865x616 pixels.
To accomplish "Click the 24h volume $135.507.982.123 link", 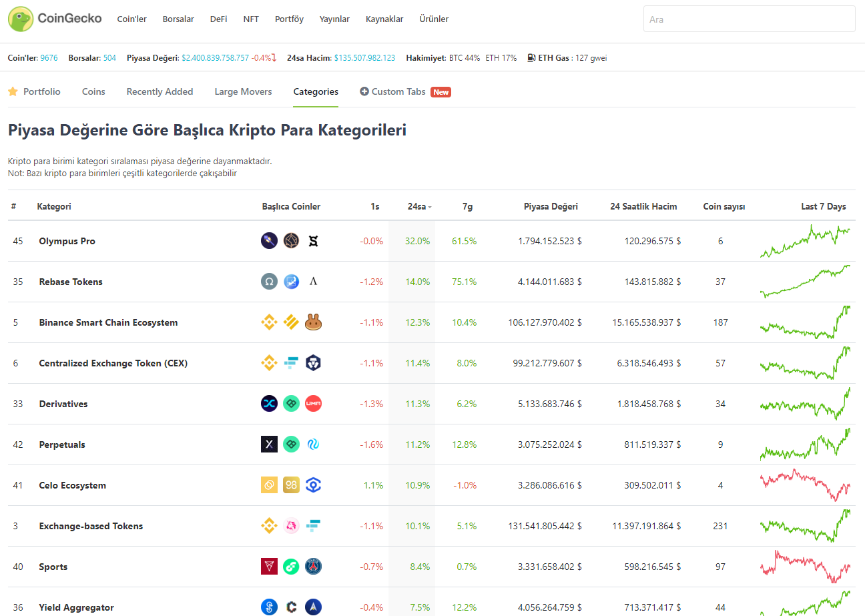I will pyautogui.click(x=364, y=58).
